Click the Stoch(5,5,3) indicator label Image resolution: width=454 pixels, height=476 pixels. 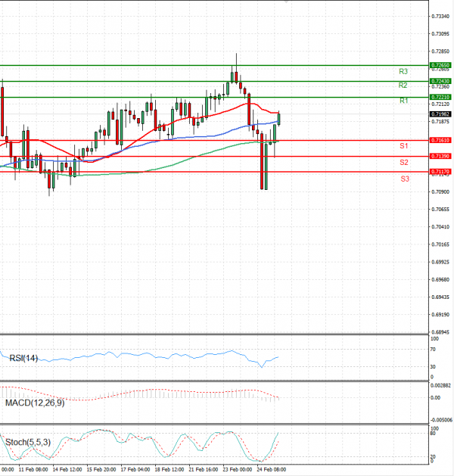click(x=28, y=442)
